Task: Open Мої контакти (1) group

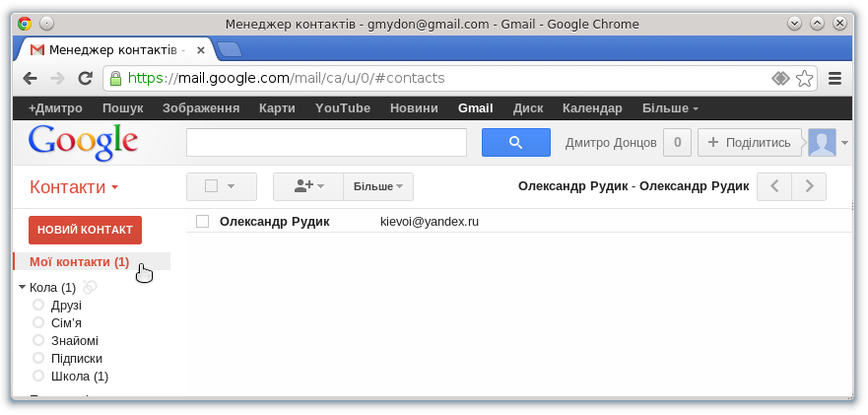Action: [x=79, y=261]
